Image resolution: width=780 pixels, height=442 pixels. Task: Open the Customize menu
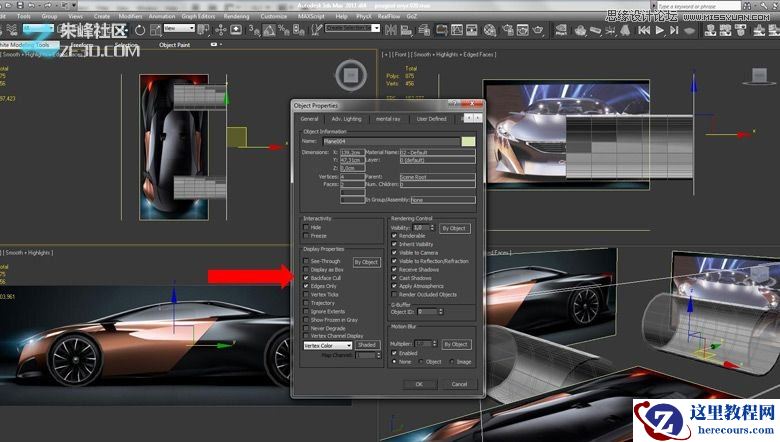(273, 16)
